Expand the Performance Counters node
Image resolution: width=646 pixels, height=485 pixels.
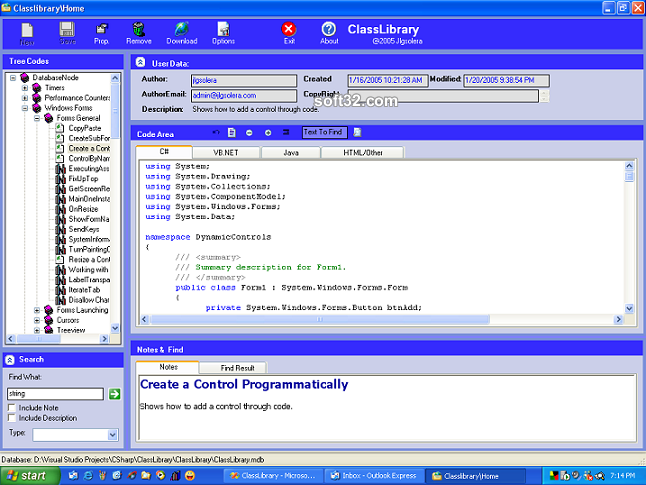point(25,98)
